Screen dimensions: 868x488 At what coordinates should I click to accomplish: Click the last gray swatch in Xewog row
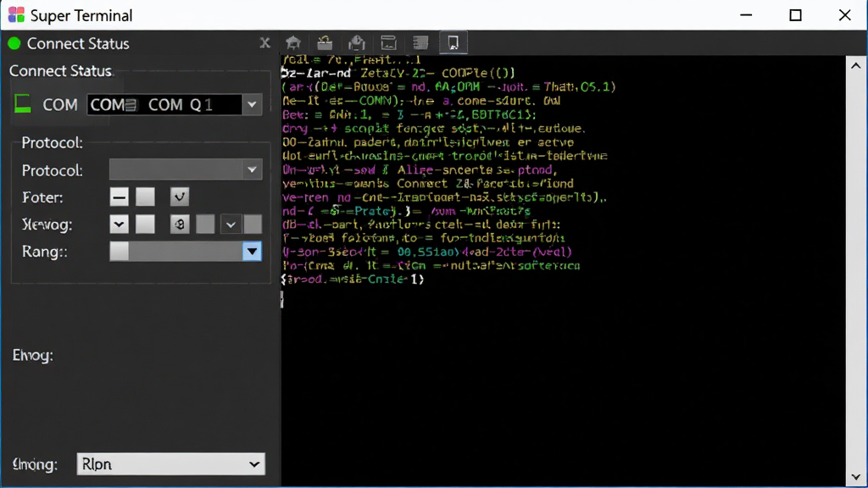coord(253,224)
